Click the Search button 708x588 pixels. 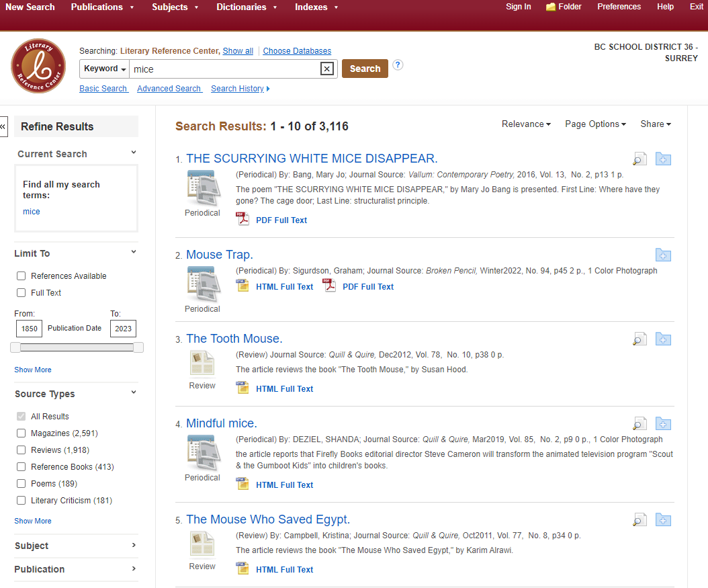pyautogui.click(x=365, y=69)
